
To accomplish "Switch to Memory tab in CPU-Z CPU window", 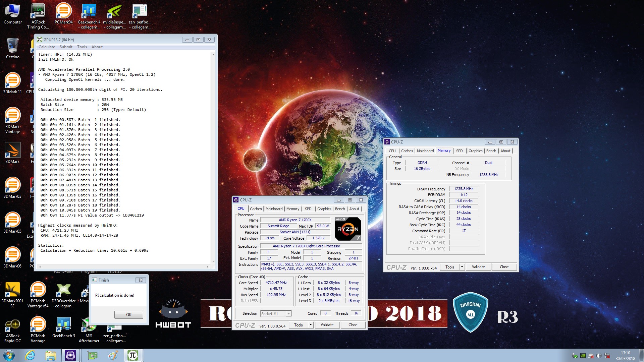I will click(x=293, y=209).
